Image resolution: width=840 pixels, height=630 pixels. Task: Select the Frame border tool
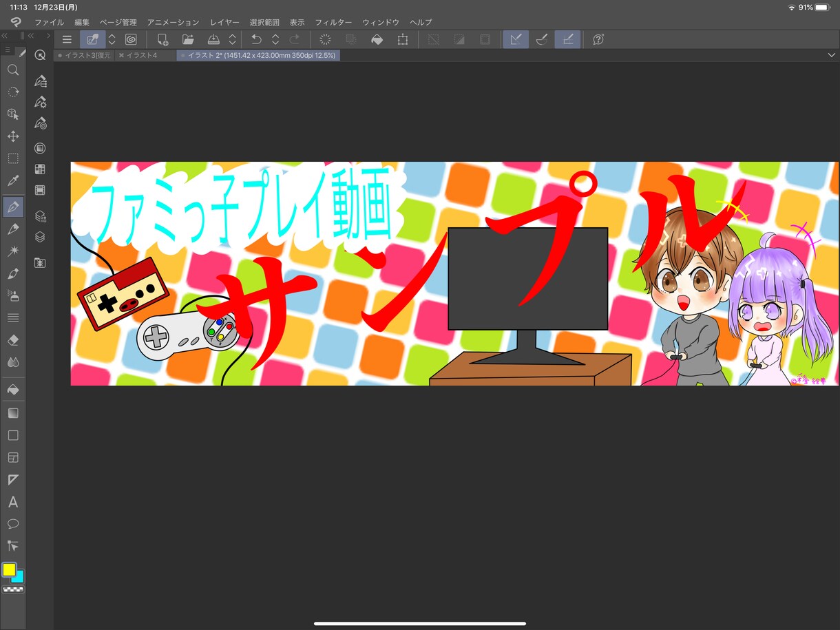(x=13, y=457)
